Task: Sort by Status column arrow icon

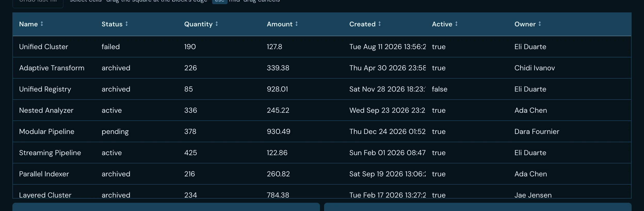Action: (127, 24)
